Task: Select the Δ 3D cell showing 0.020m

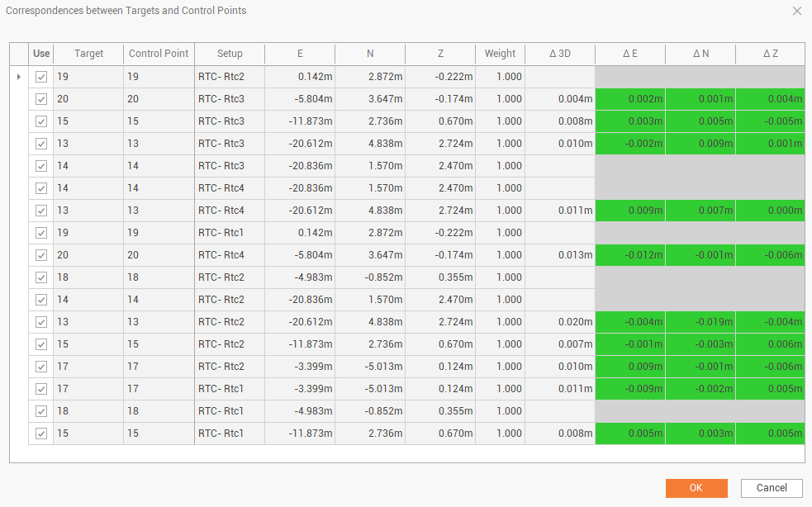Action: [560, 322]
